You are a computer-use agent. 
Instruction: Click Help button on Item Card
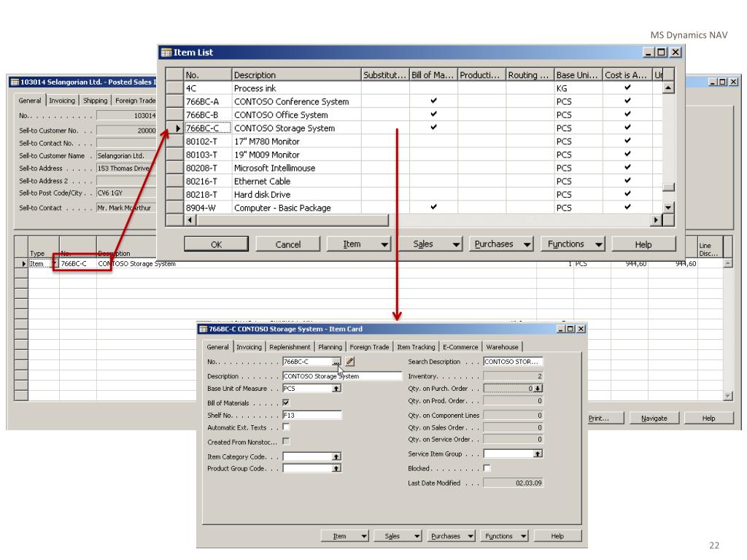[557, 536]
